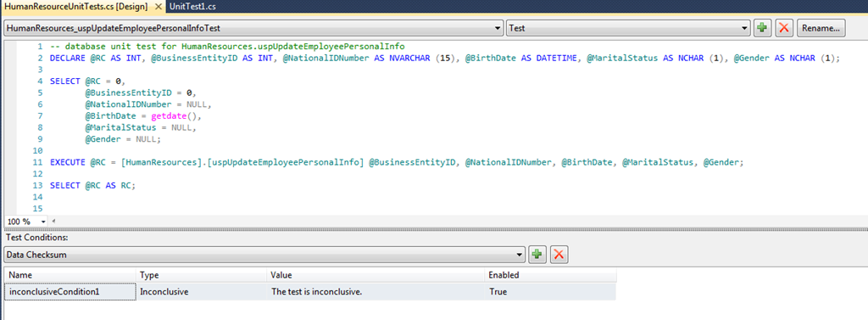This screenshot has height=320, width=868.
Task: Click '@MaritalStatus = NULL,' on line 8
Action: (x=141, y=128)
